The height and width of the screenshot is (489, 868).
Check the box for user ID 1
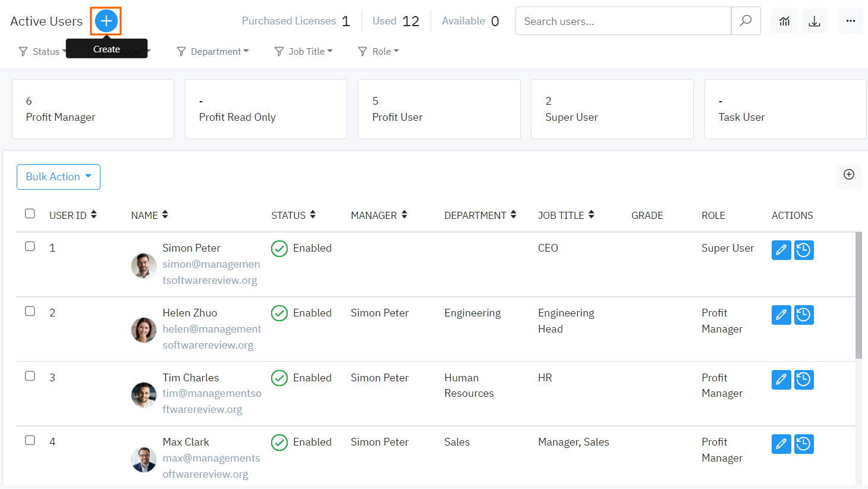30,247
